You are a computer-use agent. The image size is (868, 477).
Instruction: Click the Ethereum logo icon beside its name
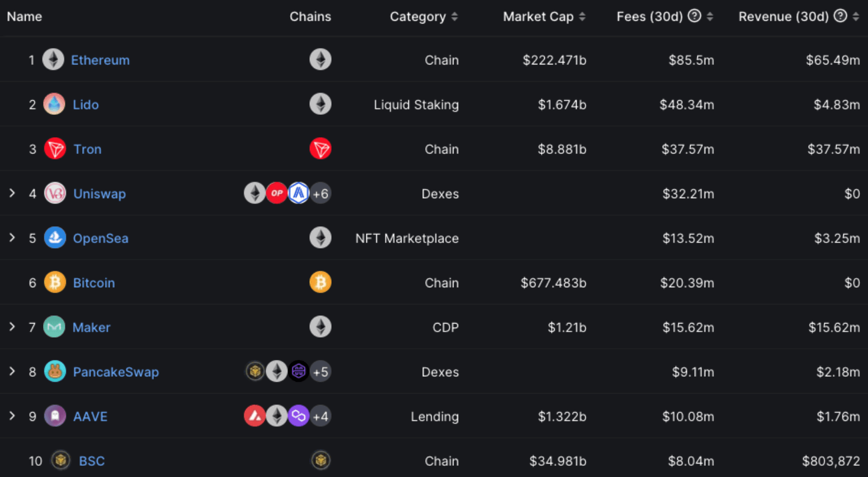53,59
